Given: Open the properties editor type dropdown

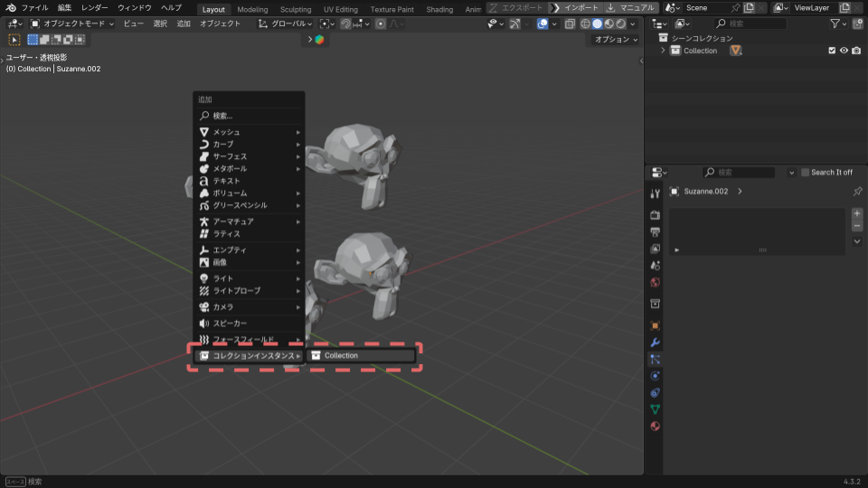Looking at the screenshot, I should (x=659, y=172).
